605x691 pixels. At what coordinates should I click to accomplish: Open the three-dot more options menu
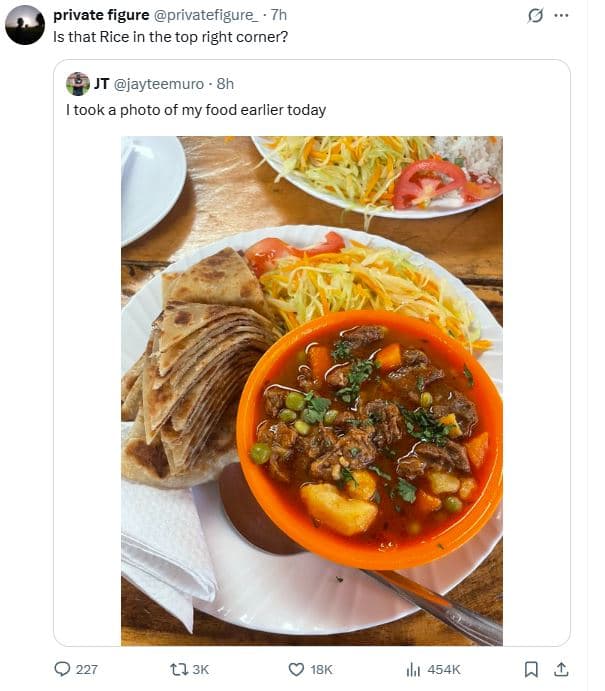click(561, 16)
